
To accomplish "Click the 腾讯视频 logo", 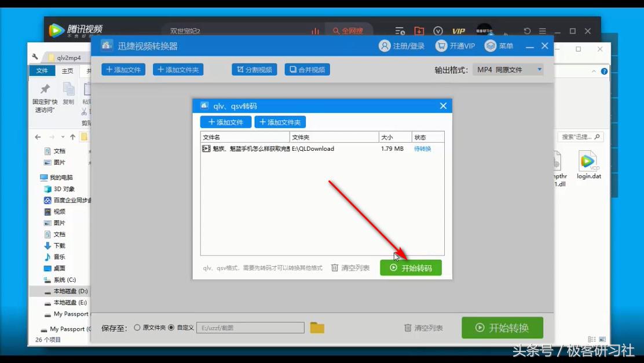I will pyautogui.click(x=75, y=30).
